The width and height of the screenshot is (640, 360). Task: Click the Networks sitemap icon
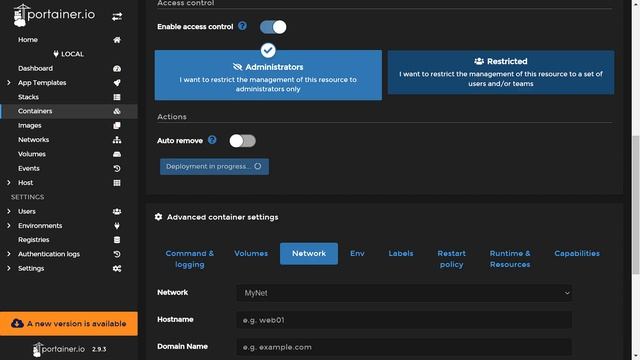[x=117, y=140]
